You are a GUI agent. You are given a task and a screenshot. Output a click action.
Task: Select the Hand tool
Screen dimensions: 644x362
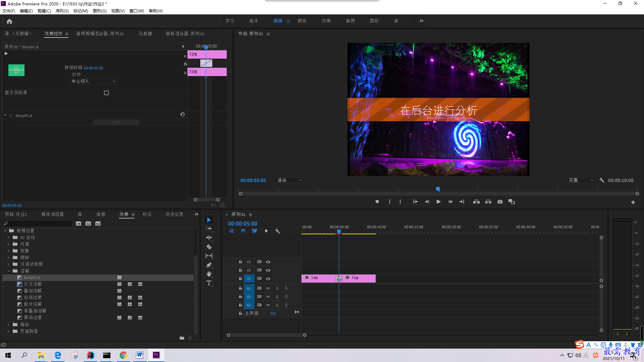[209, 274]
